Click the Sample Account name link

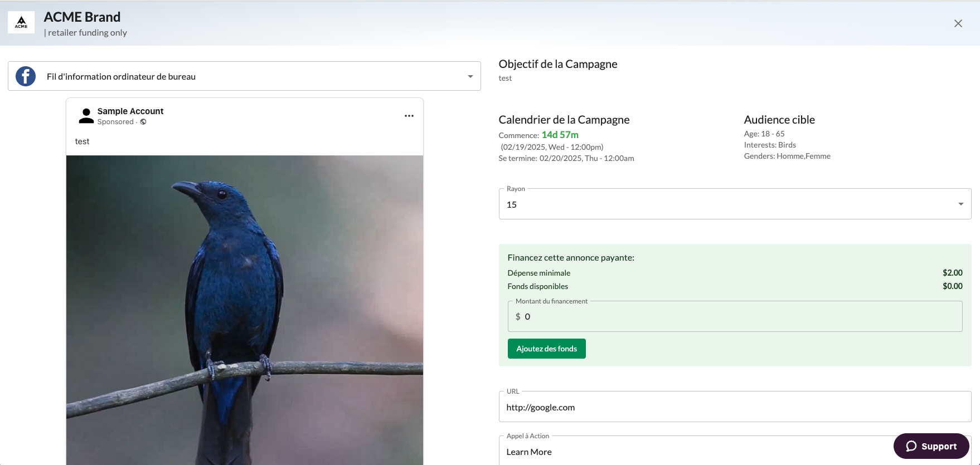pyautogui.click(x=130, y=111)
